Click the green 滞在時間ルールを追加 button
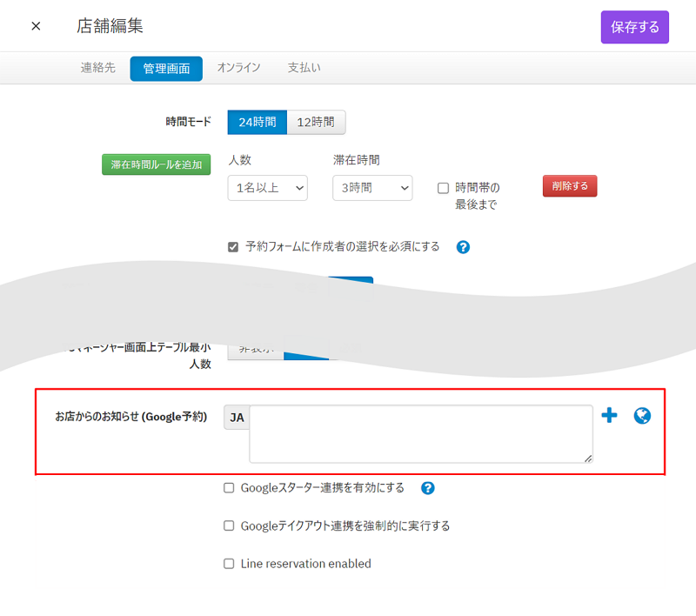 [x=157, y=164]
